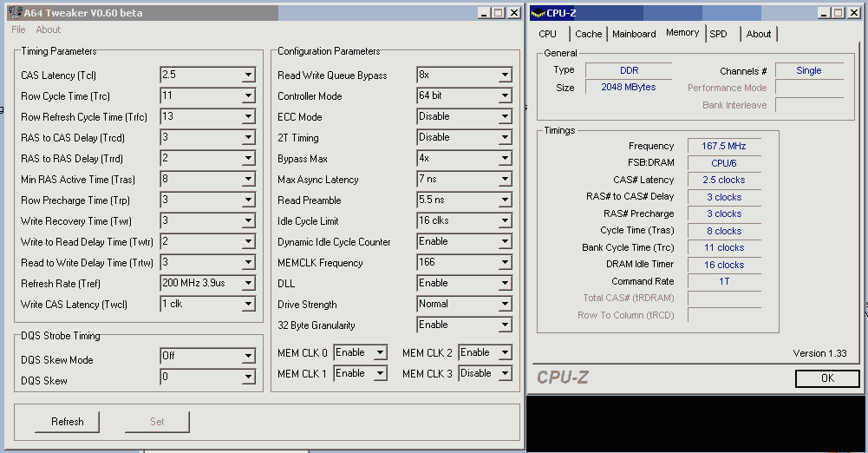868x453 pixels.
Task: Open the Min RAS Active Time (Tras) dropdown
Action: point(249,180)
